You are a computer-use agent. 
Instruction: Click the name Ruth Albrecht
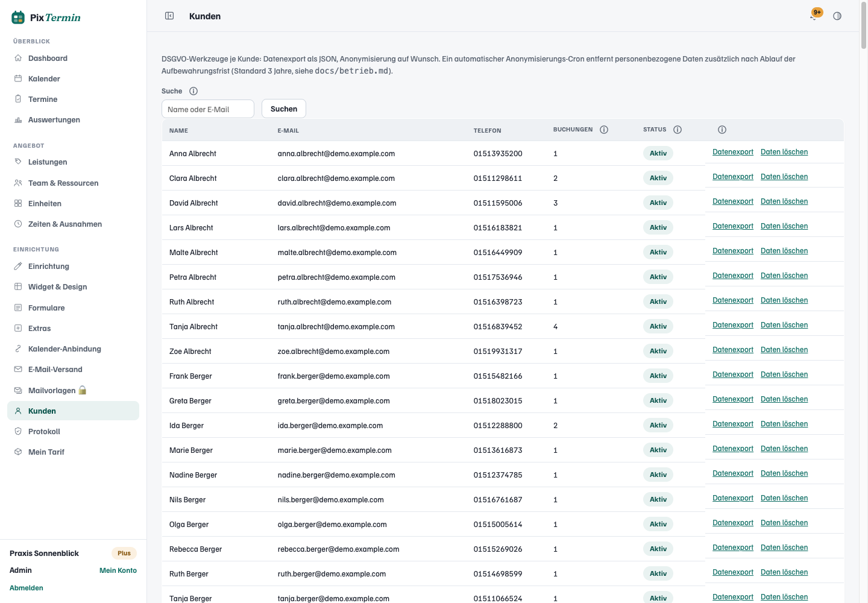click(192, 302)
